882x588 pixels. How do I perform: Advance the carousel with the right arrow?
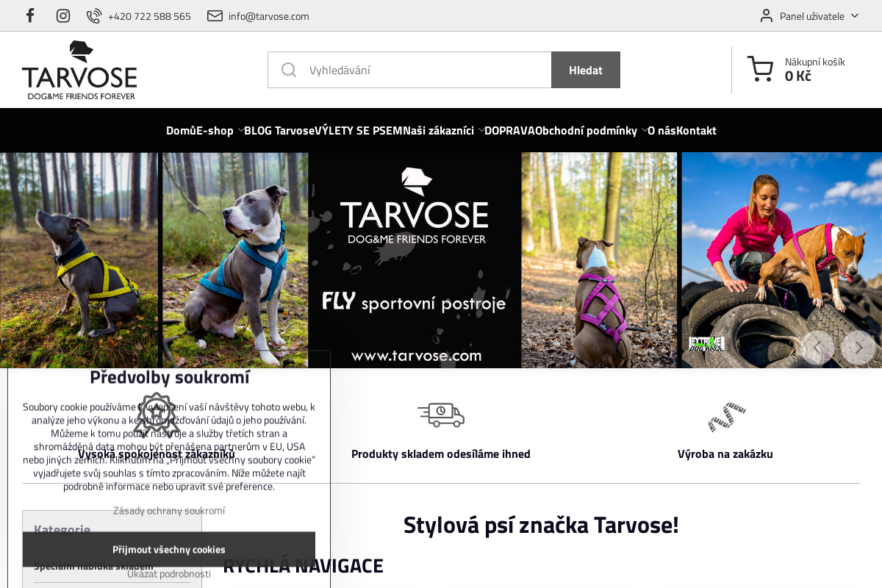858,347
